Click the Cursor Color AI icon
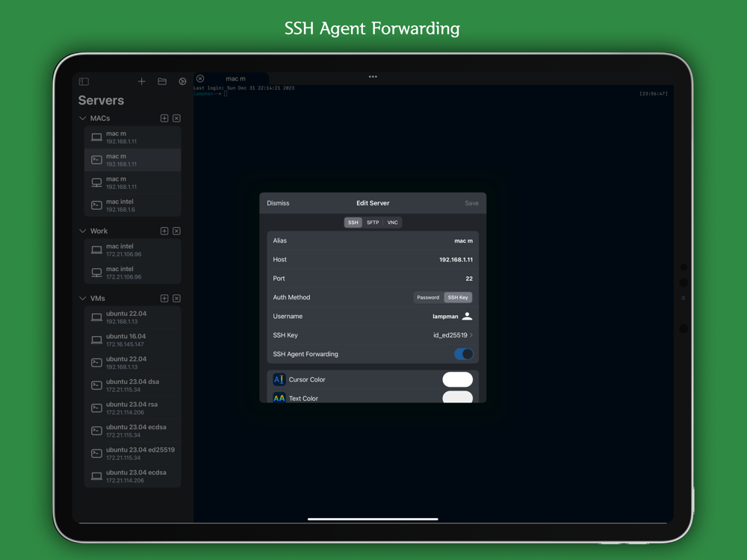Viewport: 747px width, 560px height. [x=279, y=379]
